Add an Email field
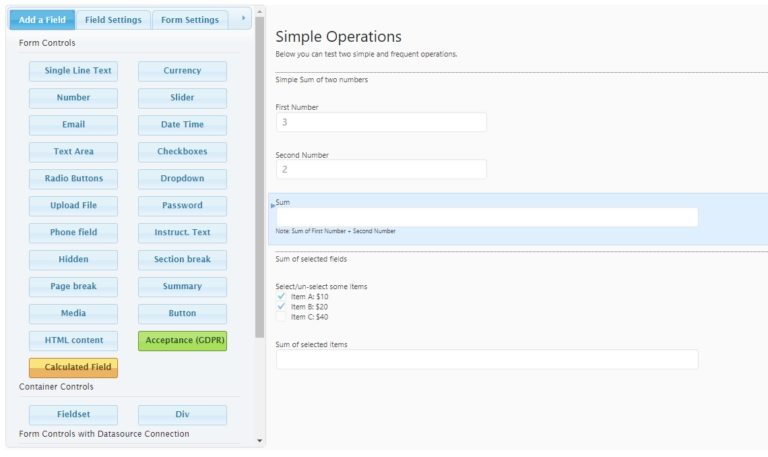The width and height of the screenshot is (768, 457). click(73, 125)
